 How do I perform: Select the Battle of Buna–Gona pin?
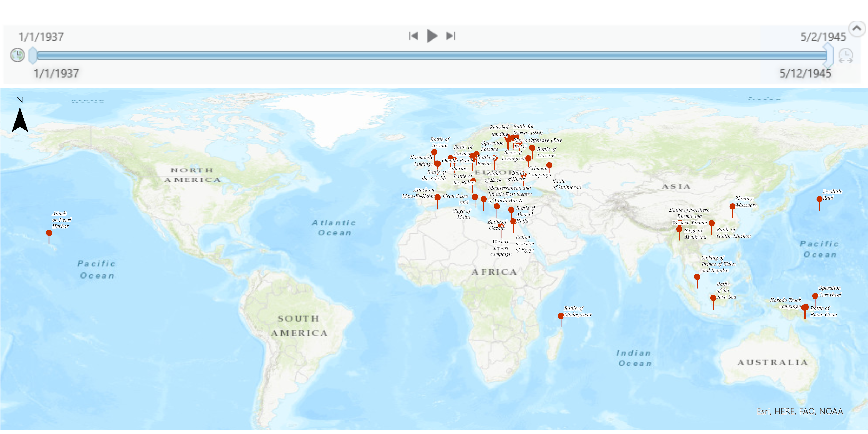(x=806, y=311)
